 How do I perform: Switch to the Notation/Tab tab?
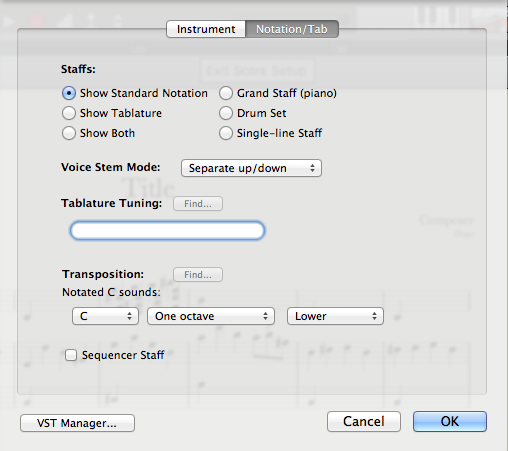pyautogui.click(x=292, y=29)
